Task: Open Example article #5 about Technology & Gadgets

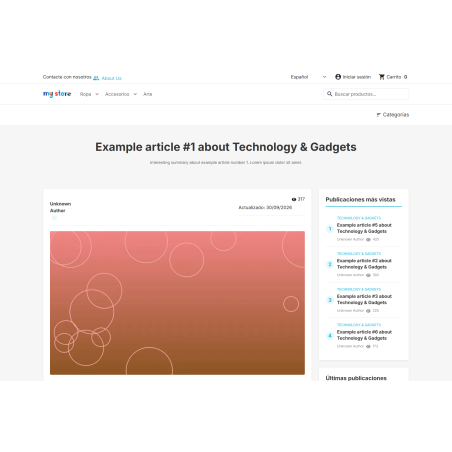Action: tap(364, 228)
